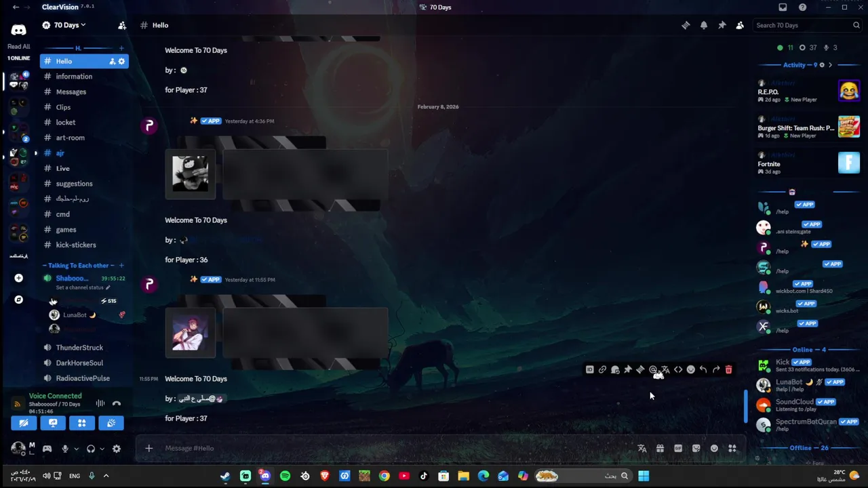Open Spotify from the Windows taskbar

[285, 476]
